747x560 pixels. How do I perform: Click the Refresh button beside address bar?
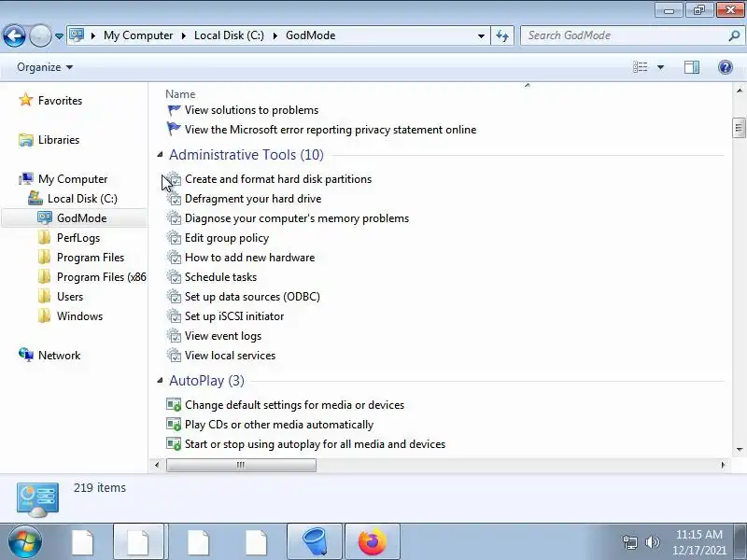coord(502,35)
